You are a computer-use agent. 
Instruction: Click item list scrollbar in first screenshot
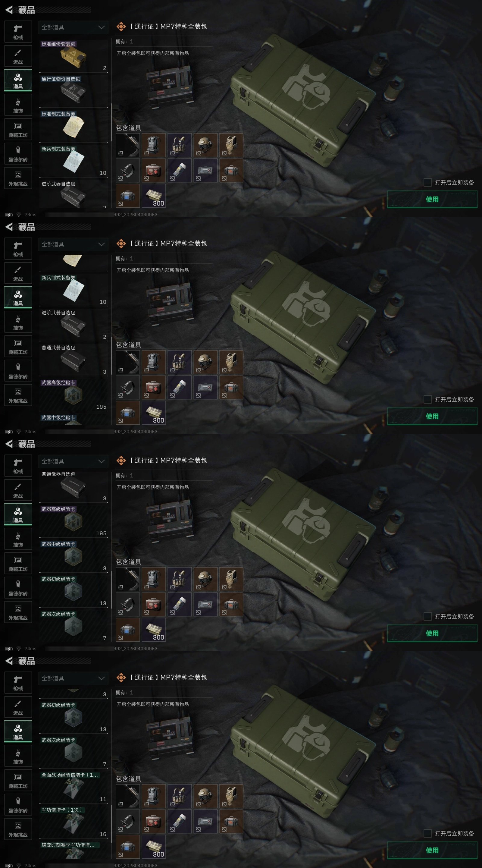[111, 122]
